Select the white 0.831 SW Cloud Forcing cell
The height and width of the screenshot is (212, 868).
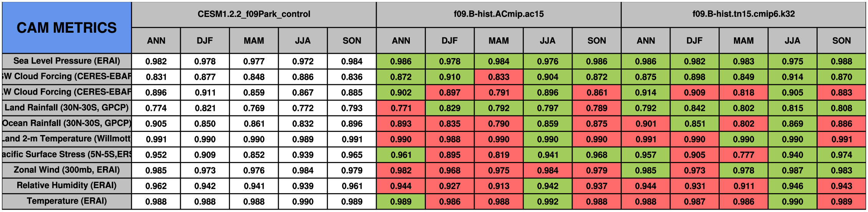[x=156, y=77]
